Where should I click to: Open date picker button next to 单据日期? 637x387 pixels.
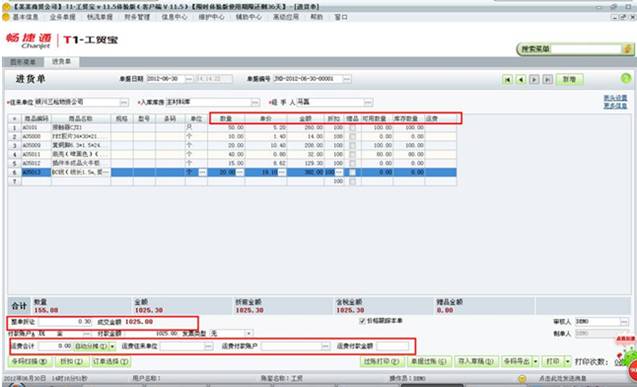[x=188, y=79]
